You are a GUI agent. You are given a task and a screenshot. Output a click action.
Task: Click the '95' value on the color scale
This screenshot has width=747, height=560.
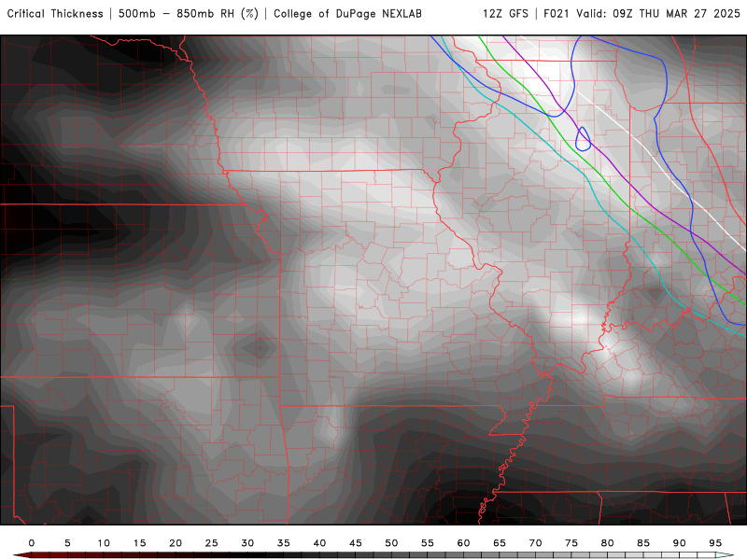click(715, 543)
